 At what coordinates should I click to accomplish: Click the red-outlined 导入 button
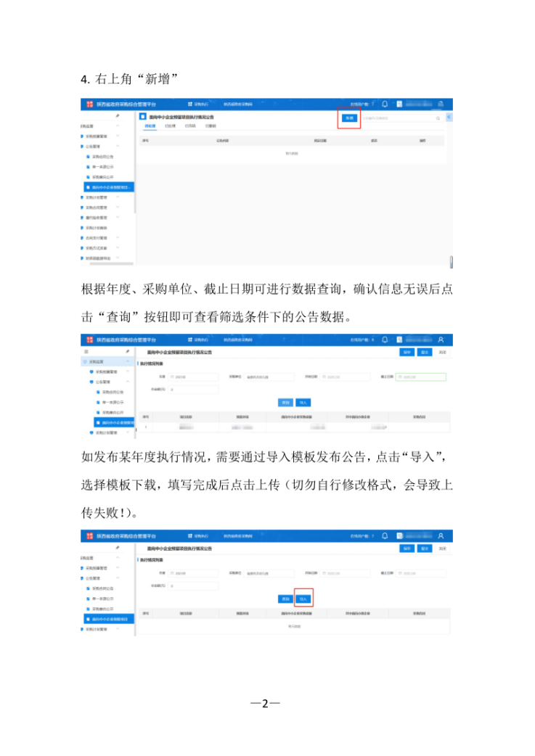coord(304,599)
